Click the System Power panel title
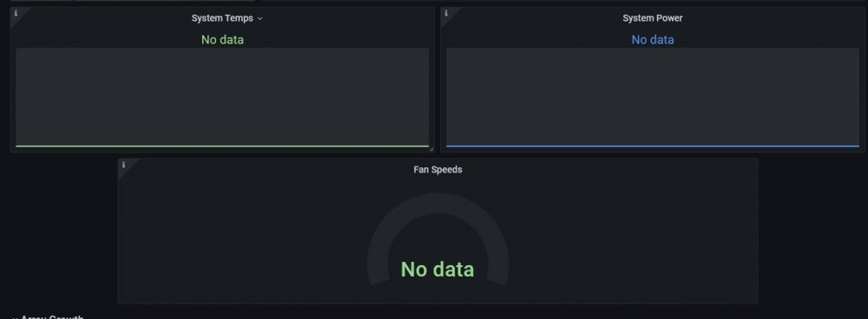This screenshot has height=319, width=868. [x=652, y=18]
